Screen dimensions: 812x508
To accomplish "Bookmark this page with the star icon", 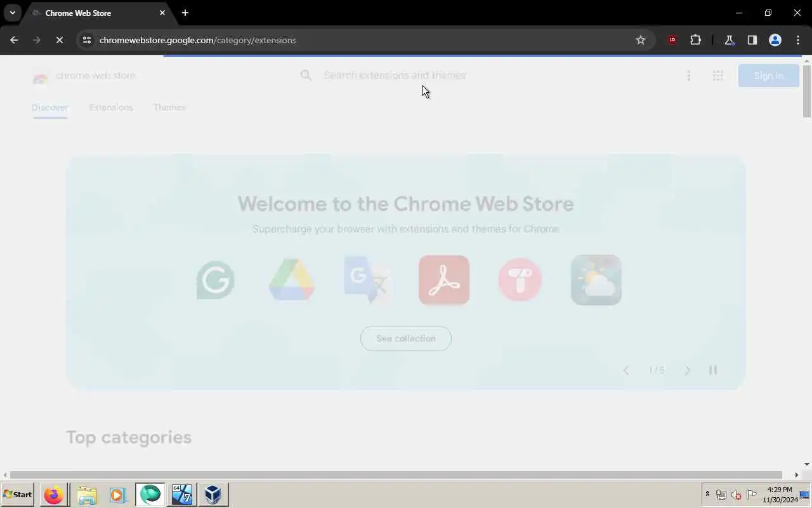I will (x=641, y=40).
